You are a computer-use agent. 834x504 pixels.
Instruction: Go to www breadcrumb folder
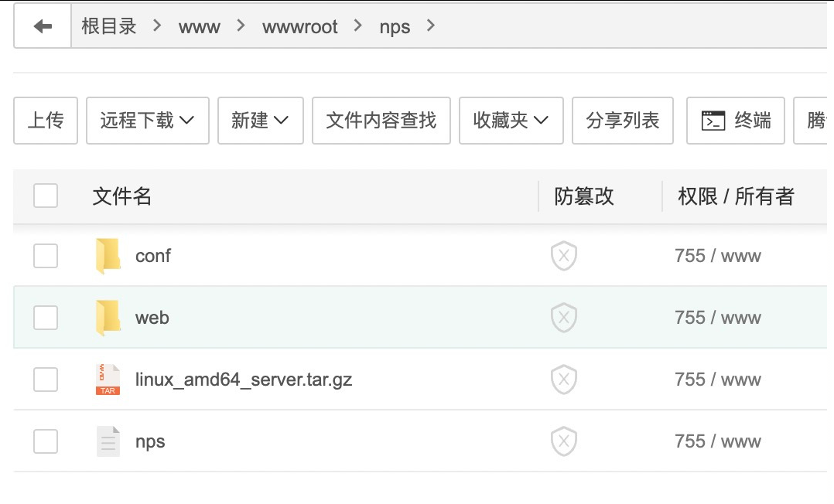point(200,26)
